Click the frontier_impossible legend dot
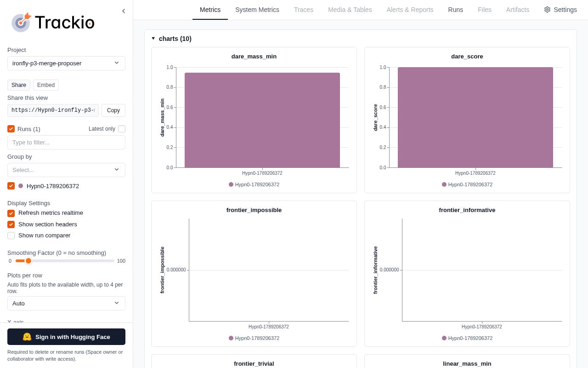 (x=231, y=338)
